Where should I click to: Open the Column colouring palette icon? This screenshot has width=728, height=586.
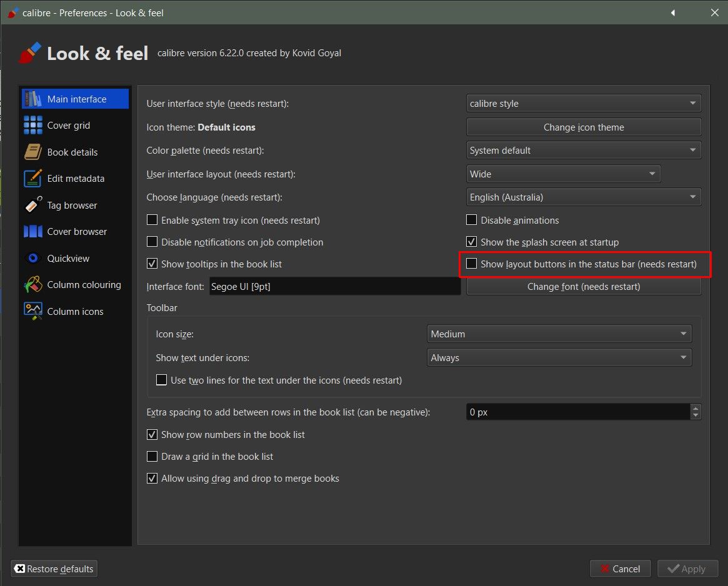click(32, 285)
